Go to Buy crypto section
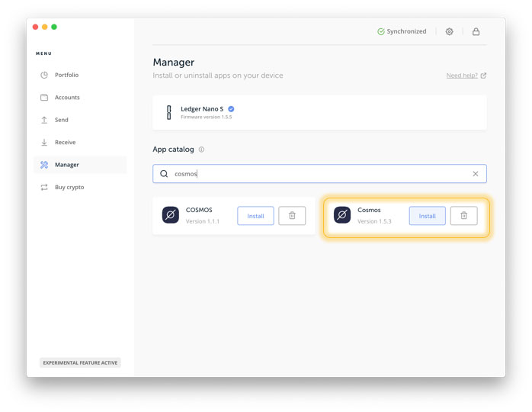This screenshot has width=532, height=412. 69,187
